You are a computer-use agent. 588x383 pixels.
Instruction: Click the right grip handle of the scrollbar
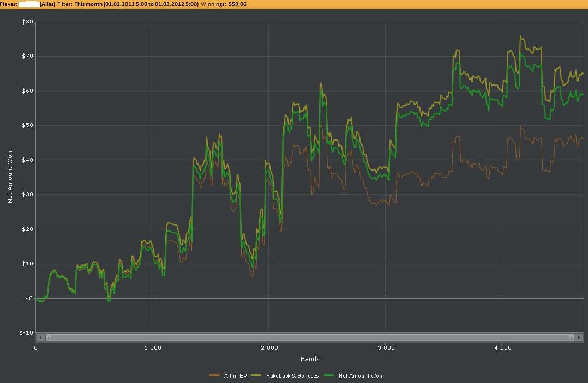(x=572, y=337)
